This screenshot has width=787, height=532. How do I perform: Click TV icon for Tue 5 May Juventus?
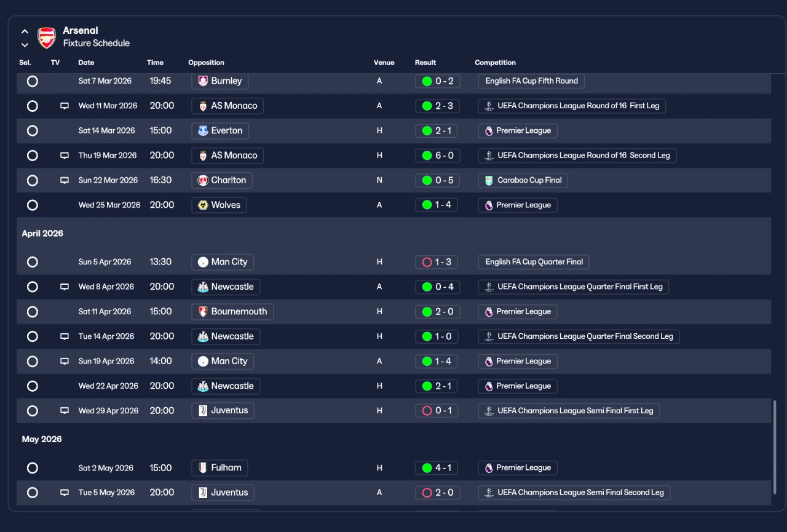pos(64,493)
